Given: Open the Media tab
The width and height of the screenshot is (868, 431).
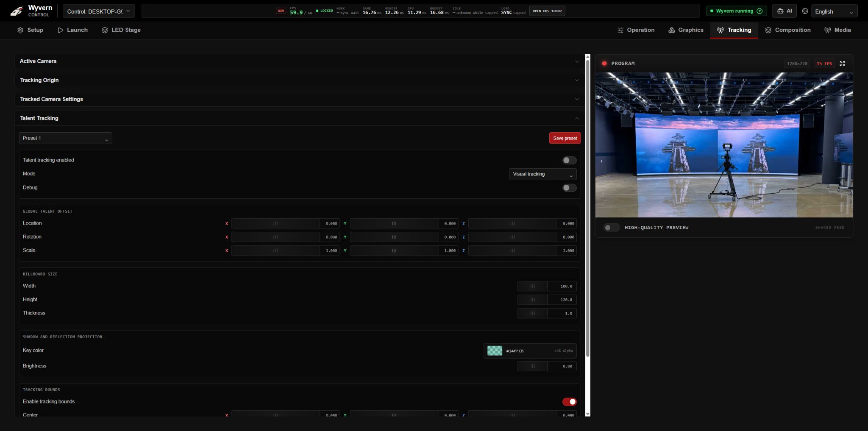Looking at the screenshot, I should pyautogui.click(x=837, y=30).
